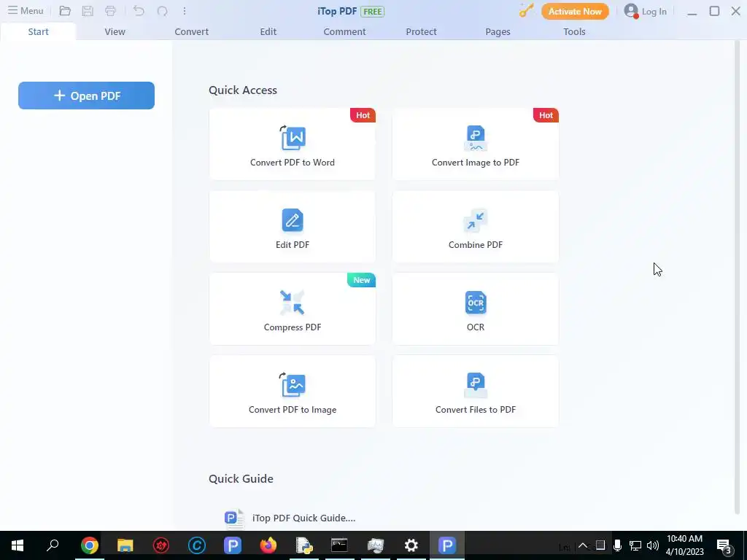Open the three-dot more options icon
Viewport: 747px width, 560px height.
pyautogui.click(x=185, y=10)
